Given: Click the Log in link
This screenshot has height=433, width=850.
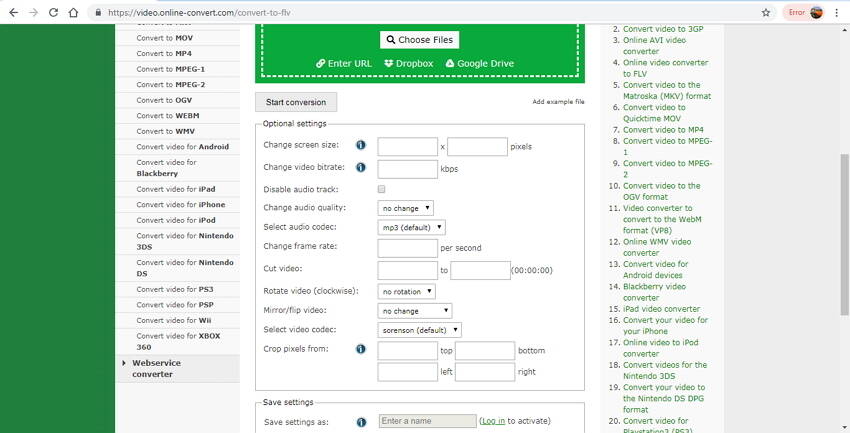Looking at the screenshot, I should pyautogui.click(x=493, y=421).
